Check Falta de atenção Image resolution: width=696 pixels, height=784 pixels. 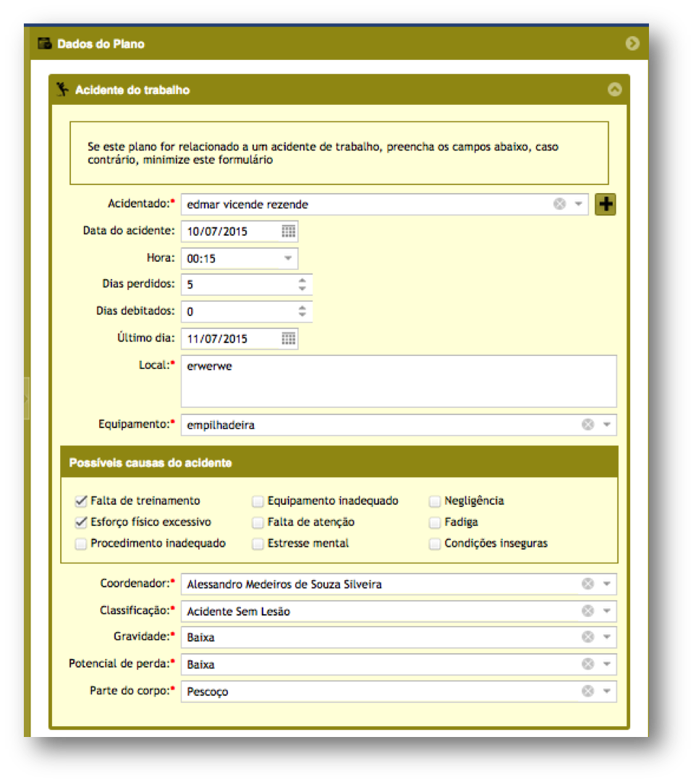point(258,522)
